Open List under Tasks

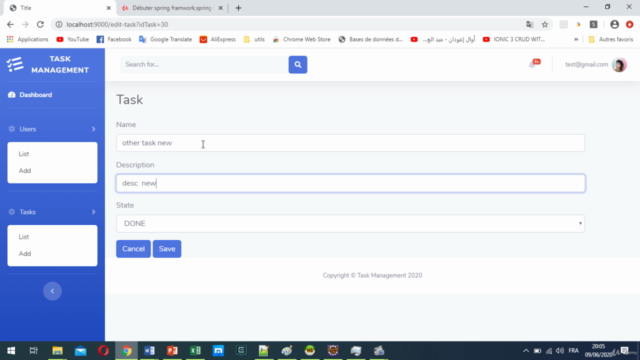pos(24,237)
